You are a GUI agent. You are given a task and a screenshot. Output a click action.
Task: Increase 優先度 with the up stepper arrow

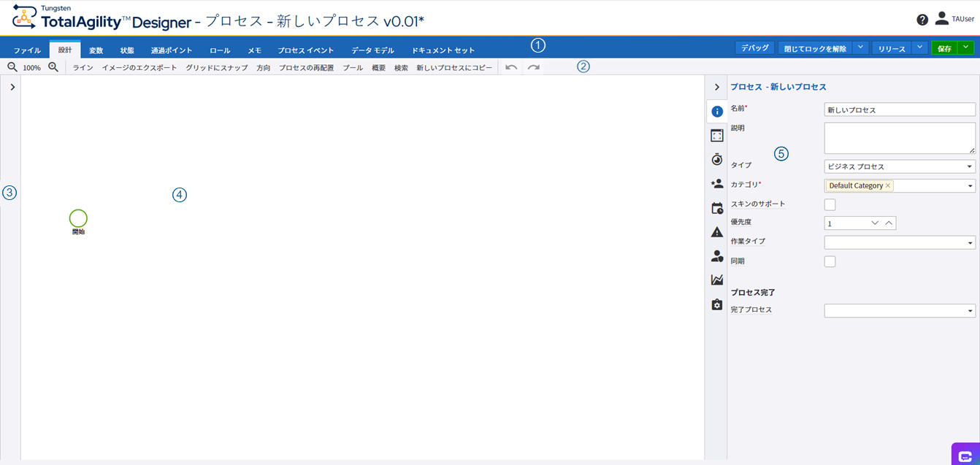tap(889, 223)
